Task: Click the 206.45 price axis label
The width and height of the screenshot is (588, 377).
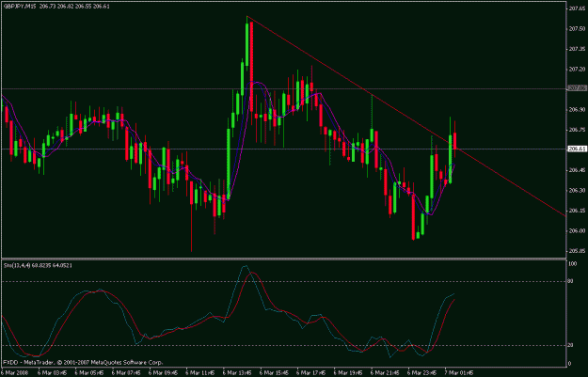Action: (x=577, y=170)
